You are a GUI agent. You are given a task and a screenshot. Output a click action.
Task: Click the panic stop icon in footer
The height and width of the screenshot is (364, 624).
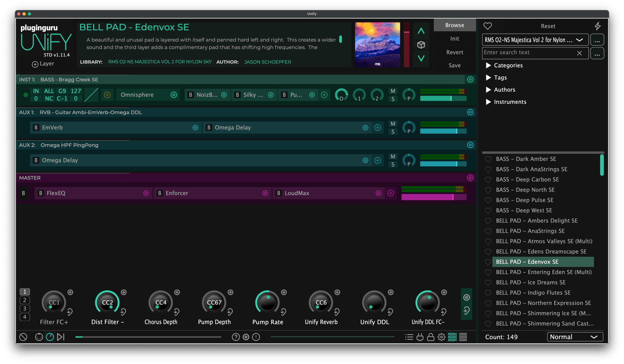23,337
